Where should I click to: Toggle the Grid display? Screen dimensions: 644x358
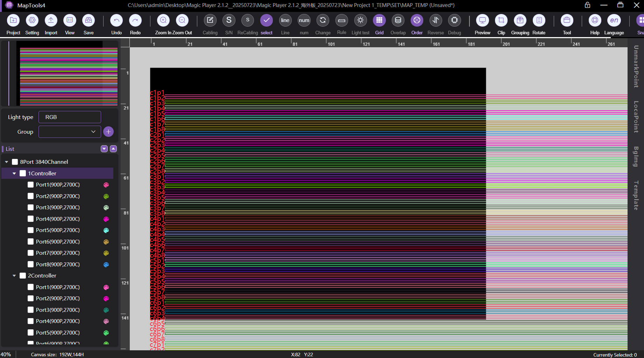(x=380, y=21)
